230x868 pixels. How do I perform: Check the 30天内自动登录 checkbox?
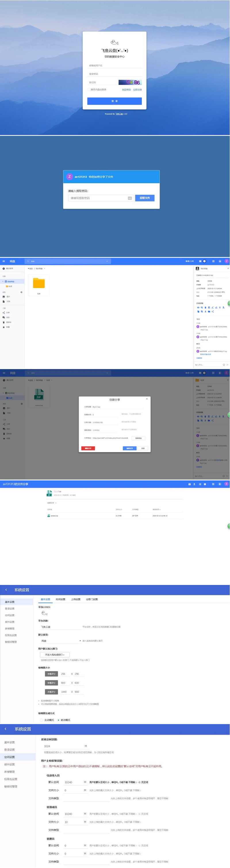[89, 90]
